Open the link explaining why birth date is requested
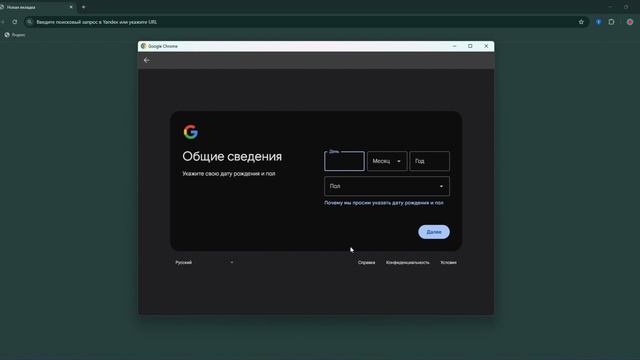The image size is (640, 360). pos(384,203)
